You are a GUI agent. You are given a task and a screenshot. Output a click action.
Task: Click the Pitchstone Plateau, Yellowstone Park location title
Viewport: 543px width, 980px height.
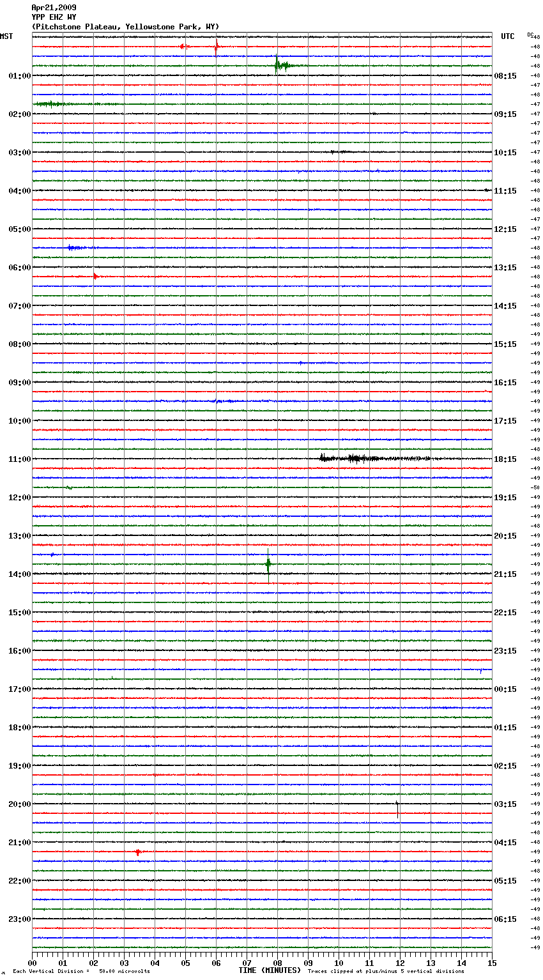(x=125, y=27)
